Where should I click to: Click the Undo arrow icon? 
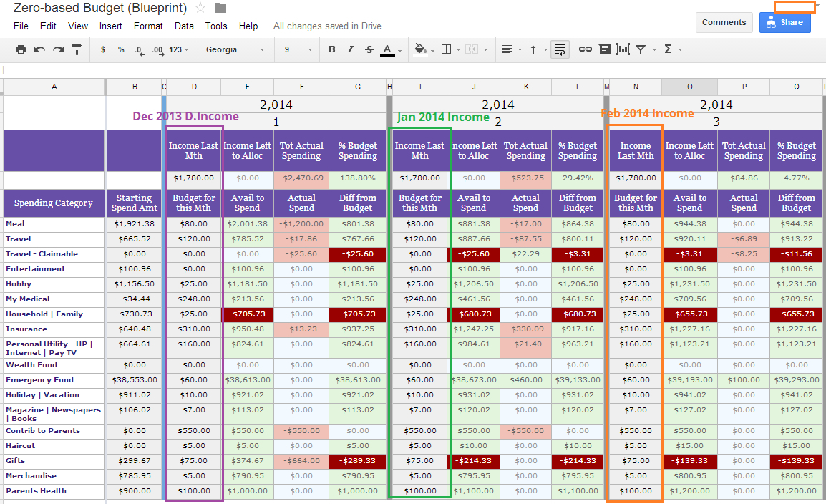point(39,49)
